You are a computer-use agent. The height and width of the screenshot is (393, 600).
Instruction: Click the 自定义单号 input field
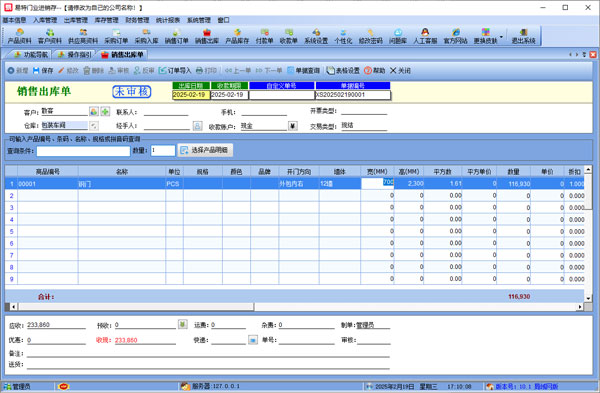[282, 95]
